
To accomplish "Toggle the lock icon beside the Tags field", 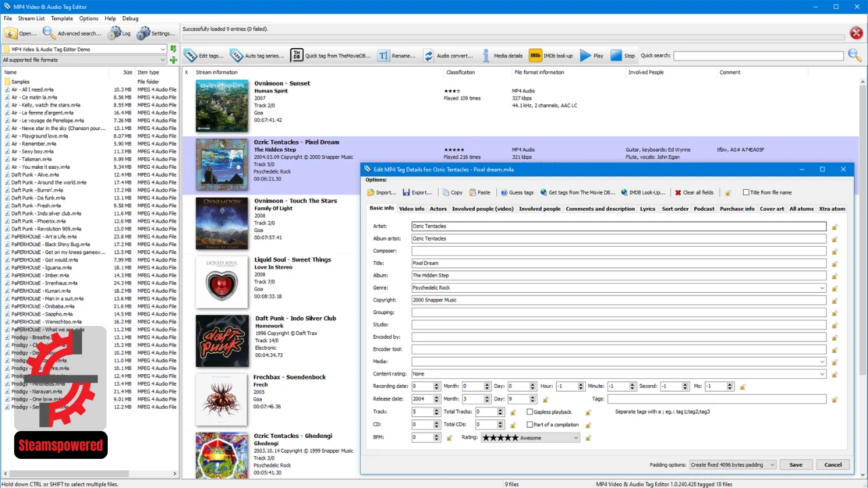I will [835, 400].
